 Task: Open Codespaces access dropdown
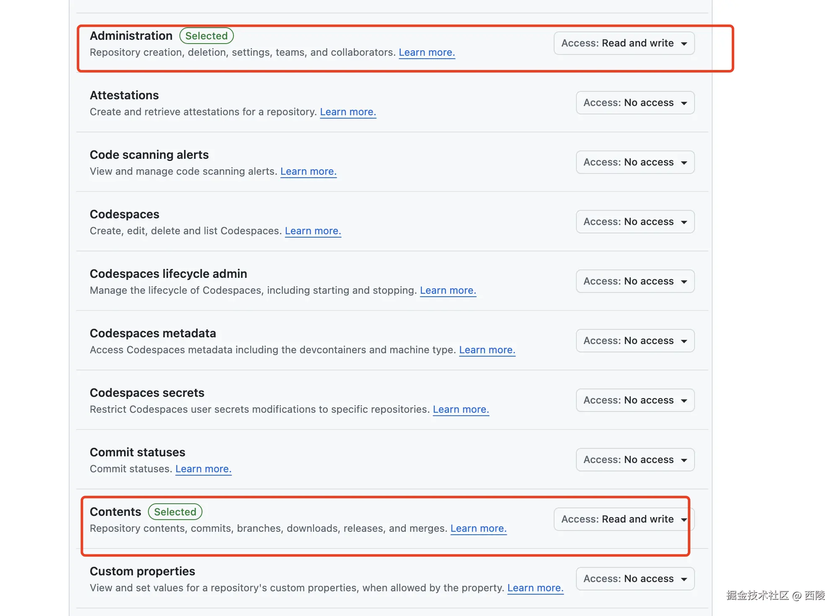click(x=635, y=222)
